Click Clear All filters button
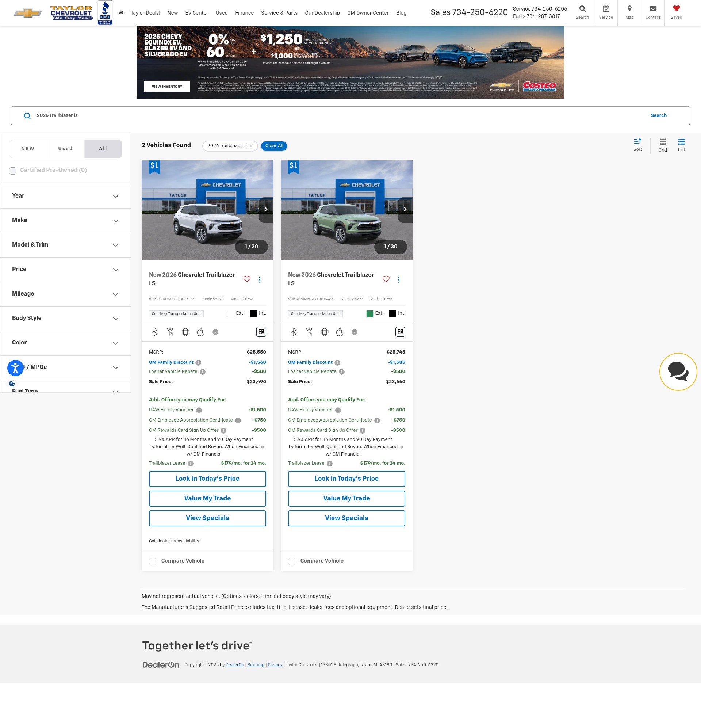 pyautogui.click(x=274, y=146)
